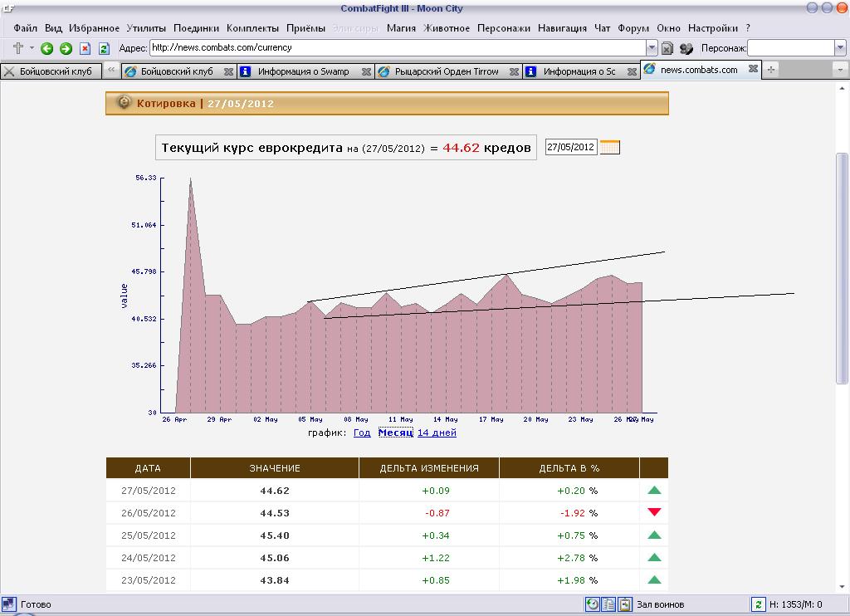Click the people icon beside the Персонаж label
Image resolution: width=850 pixels, height=616 pixels.
(686, 48)
